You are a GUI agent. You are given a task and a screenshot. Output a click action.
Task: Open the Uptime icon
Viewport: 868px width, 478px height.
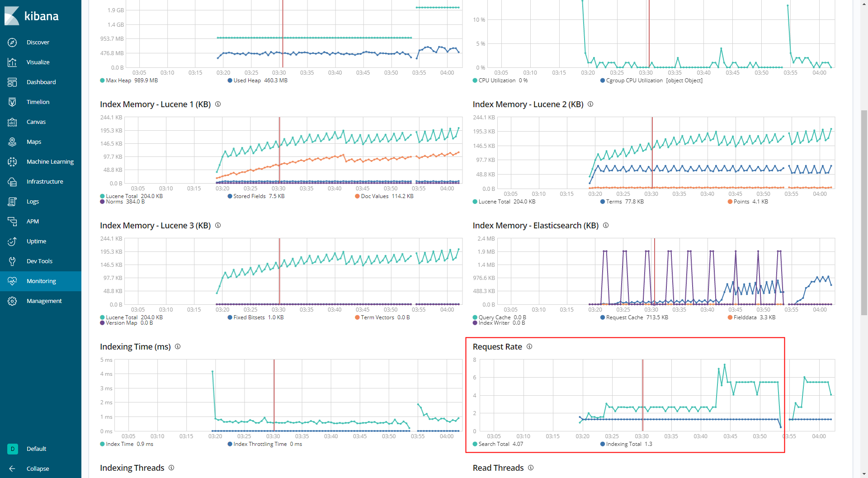tap(12, 241)
